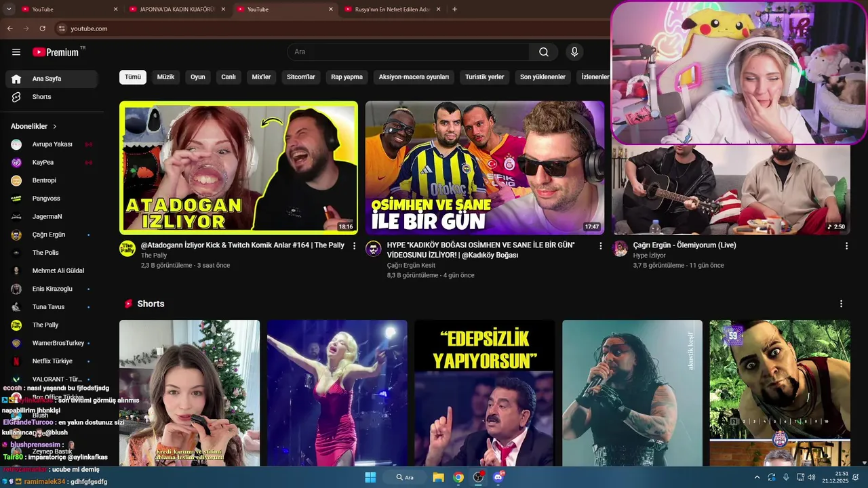
Task: Open the YouTube hamburger guide menu
Action: (16, 52)
